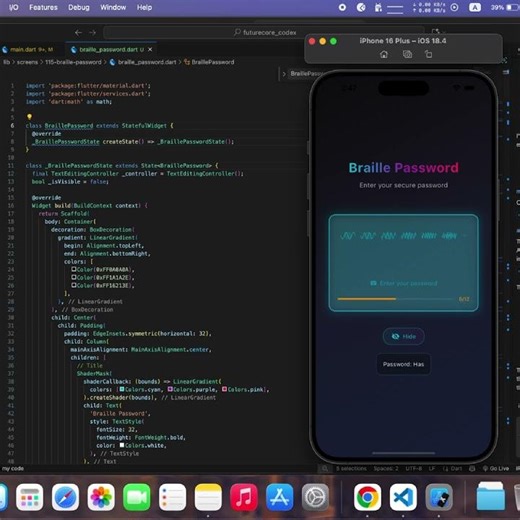Click the Simulator Home button

click(x=384, y=54)
